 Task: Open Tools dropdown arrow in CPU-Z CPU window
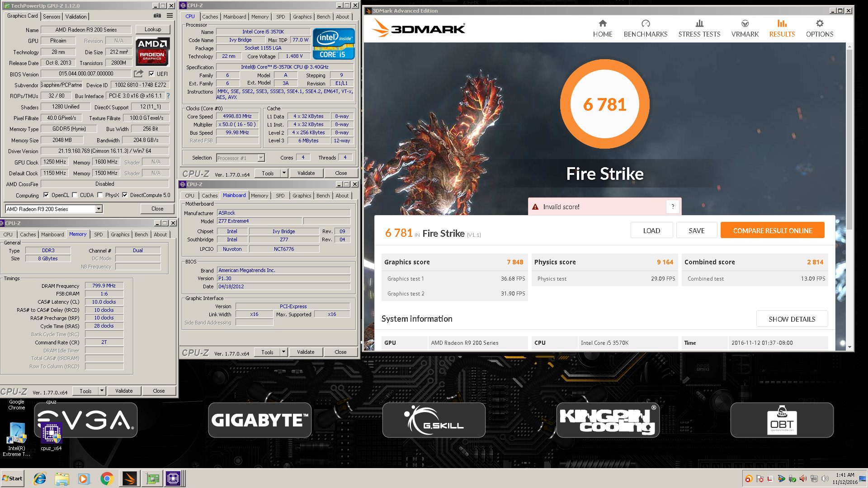pos(284,173)
